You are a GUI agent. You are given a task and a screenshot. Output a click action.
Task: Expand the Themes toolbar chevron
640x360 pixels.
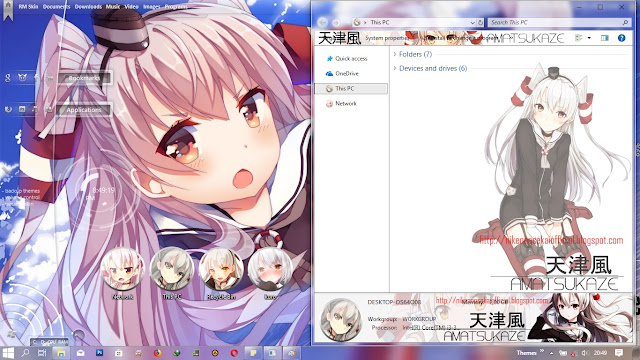tap(542, 351)
